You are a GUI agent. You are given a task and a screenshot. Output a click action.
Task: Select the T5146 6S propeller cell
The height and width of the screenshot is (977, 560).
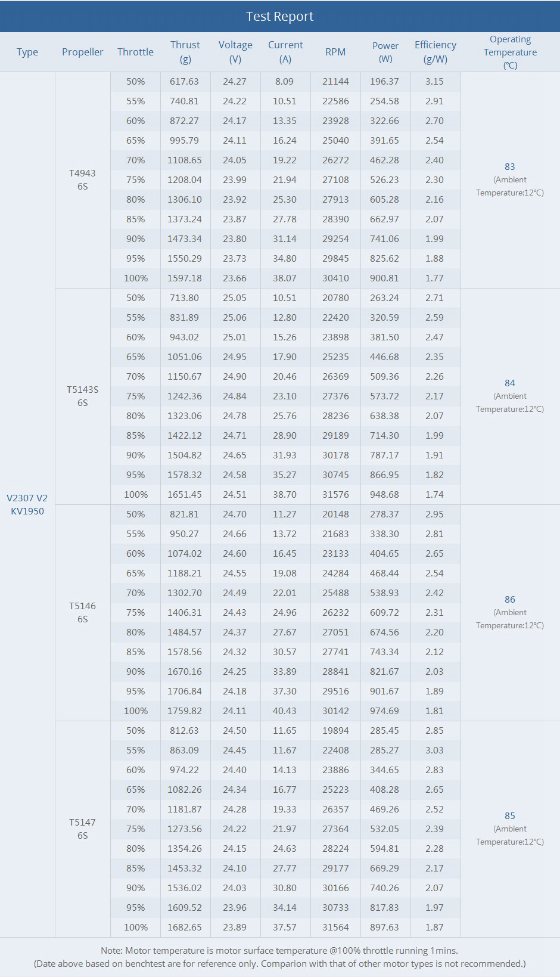tap(82, 612)
